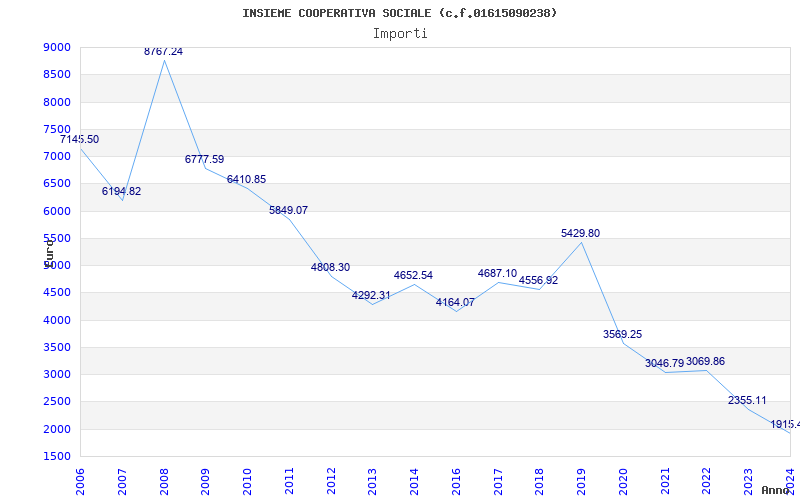The width and height of the screenshot is (800, 500).
Task: Click the 2355.11 data label
Action: 747,401
